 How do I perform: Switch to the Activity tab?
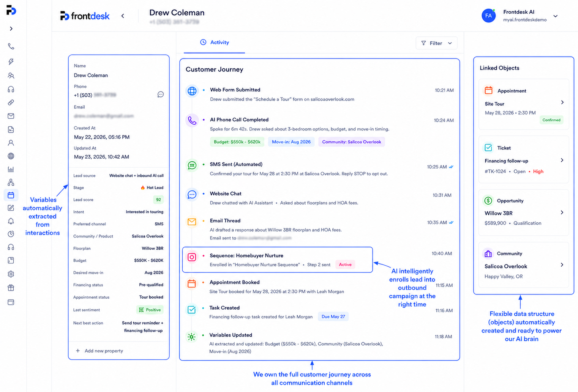click(215, 43)
